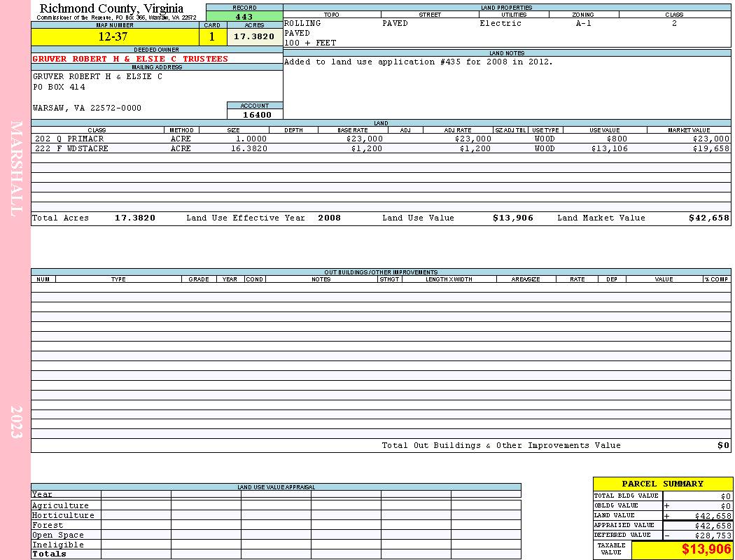Viewport: 735px width, 560px height.
Task: Select the PARCEL SUMMARY header
Action: pos(662,484)
